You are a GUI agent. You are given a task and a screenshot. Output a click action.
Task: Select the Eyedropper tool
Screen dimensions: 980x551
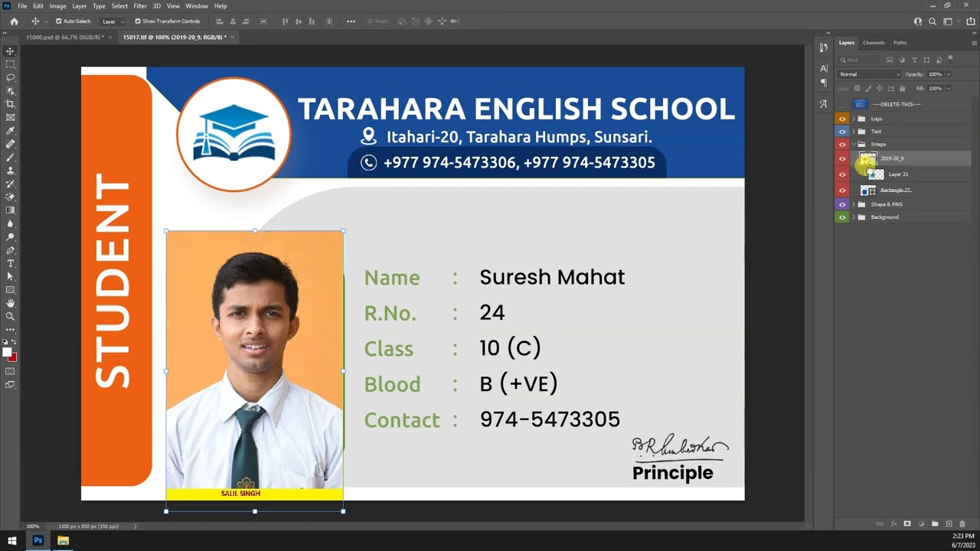click(x=10, y=131)
